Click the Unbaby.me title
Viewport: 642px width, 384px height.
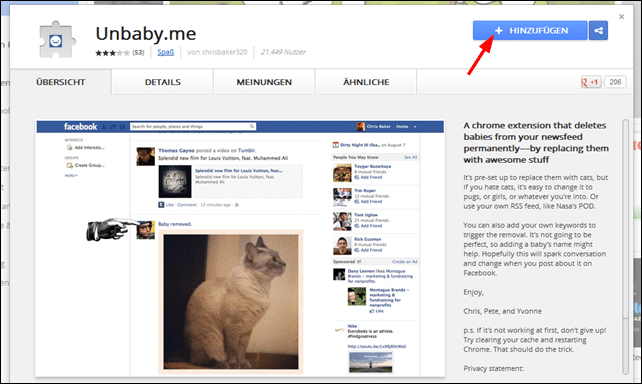click(x=146, y=33)
